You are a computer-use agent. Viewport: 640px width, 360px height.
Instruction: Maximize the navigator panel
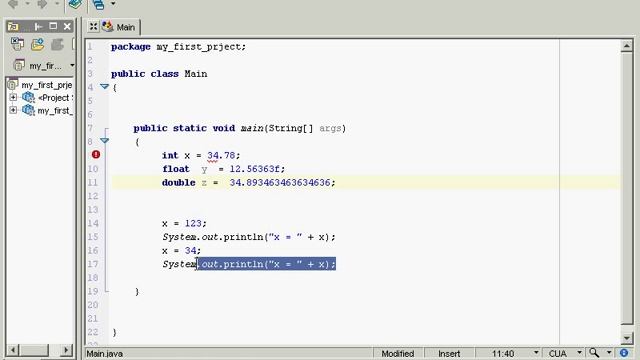tap(53, 26)
